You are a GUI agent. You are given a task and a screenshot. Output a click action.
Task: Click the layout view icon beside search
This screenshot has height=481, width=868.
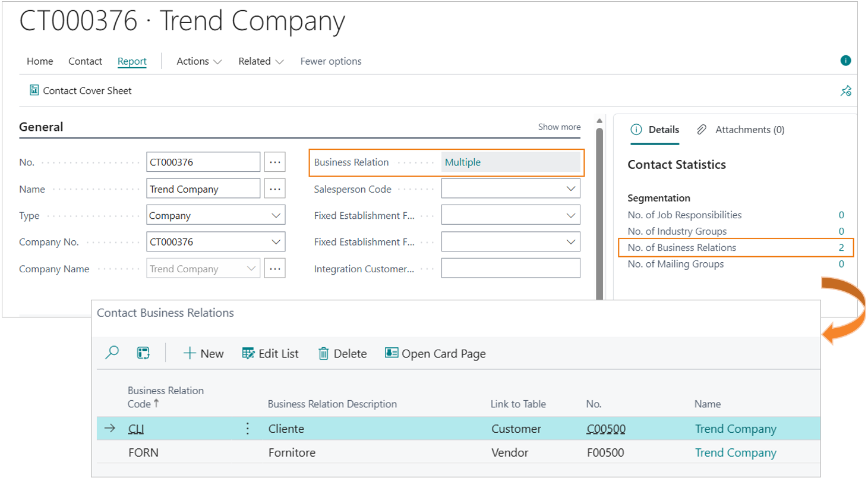pos(143,353)
